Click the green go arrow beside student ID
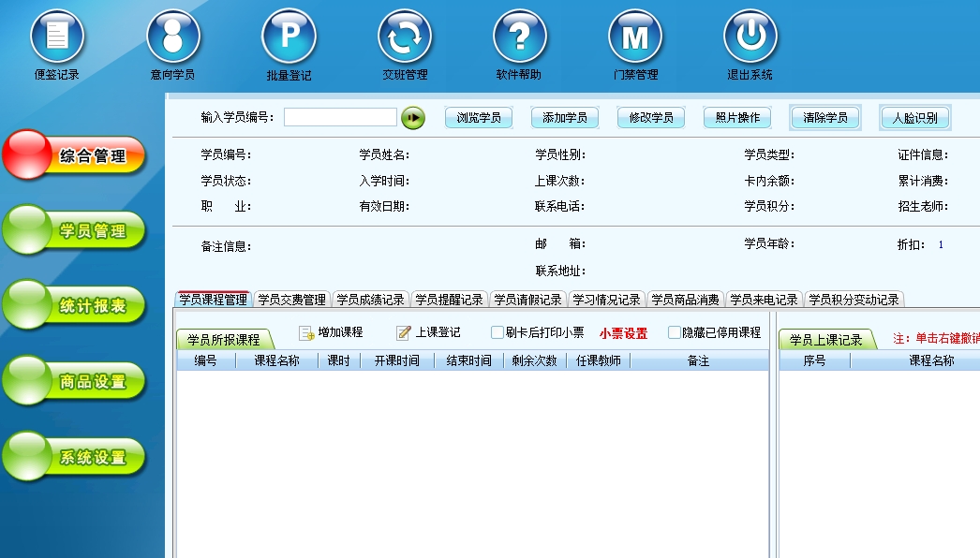 point(413,118)
